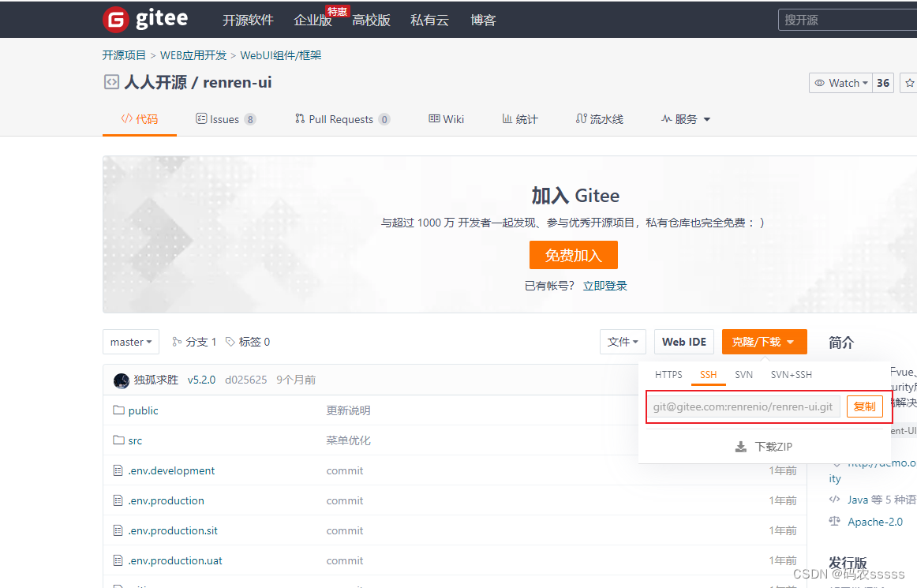Toggle the 克隆/下载 dropdown button
The image size is (917, 588).
(x=765, y=342)
